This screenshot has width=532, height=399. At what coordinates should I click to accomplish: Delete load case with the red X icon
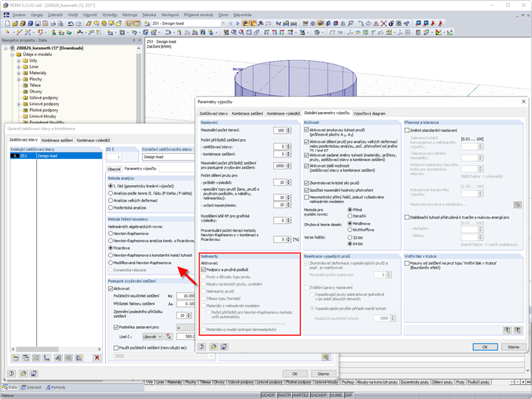pyautogui.click(x=97, y=358)
